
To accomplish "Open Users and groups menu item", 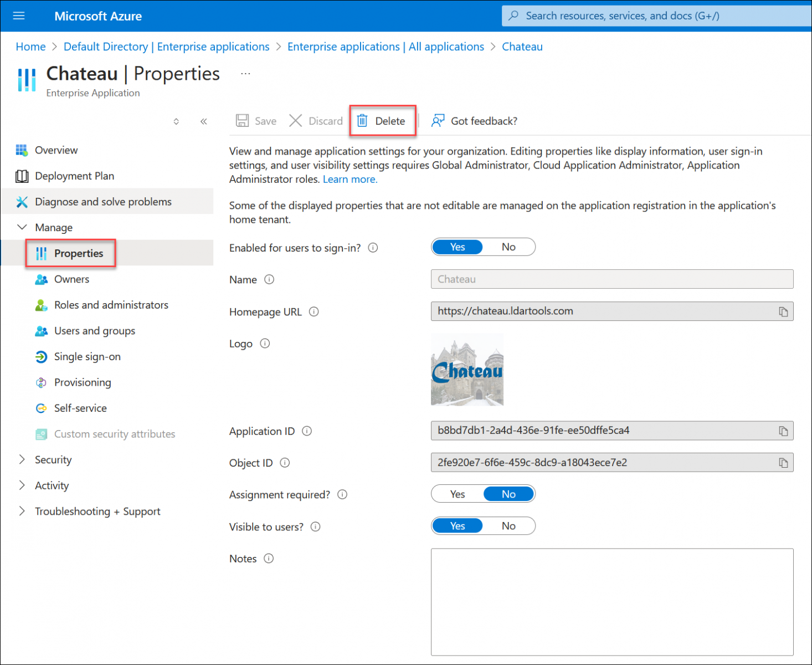I will click(94, 331).
